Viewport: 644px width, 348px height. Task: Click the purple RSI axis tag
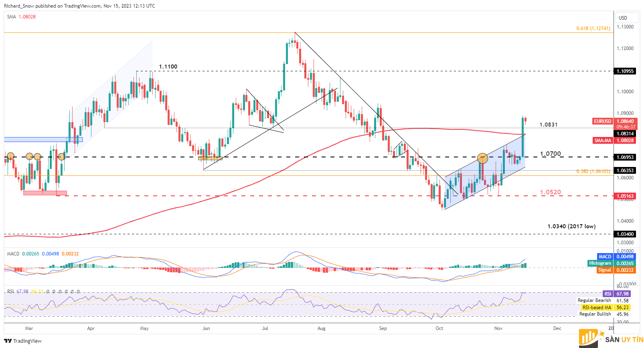(608, 294)
